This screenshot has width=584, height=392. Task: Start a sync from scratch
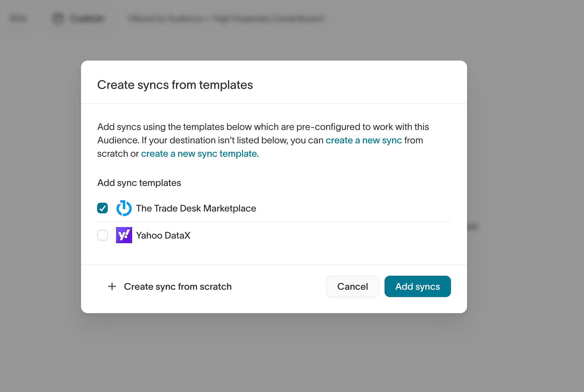[178, 286]
